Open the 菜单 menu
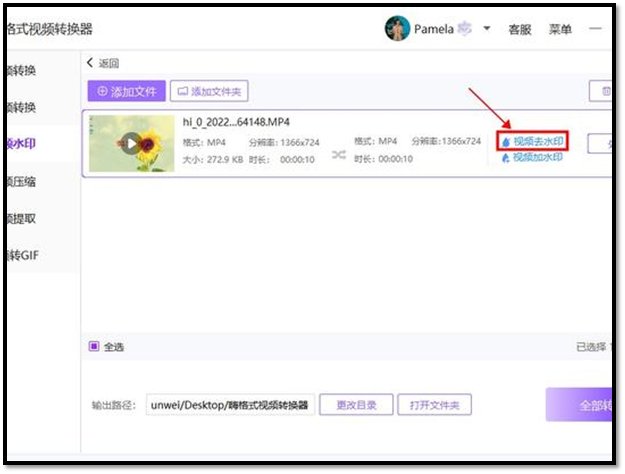Screen dimensions: 625x474 [560, 29]
